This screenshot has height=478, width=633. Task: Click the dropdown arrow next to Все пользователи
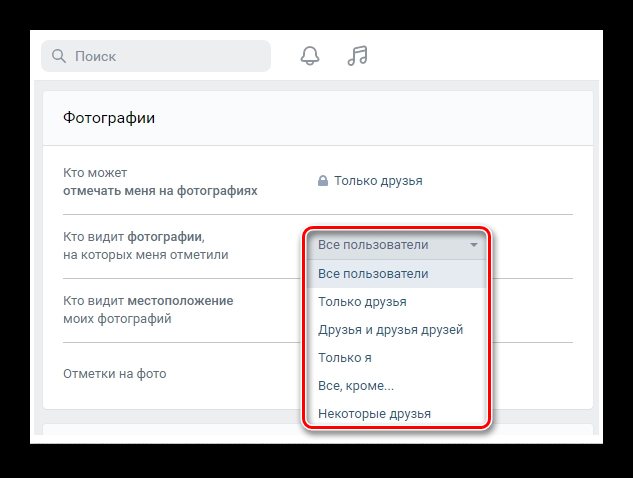(474, 245)
